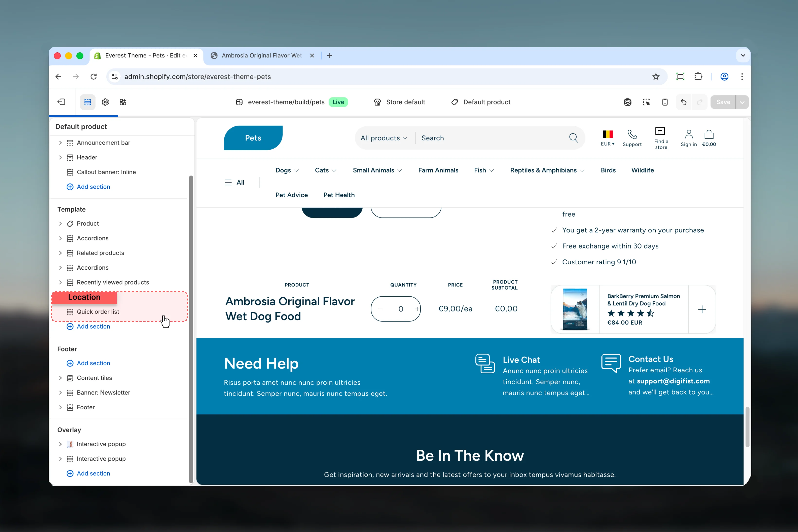Click Add section under Overlay

pos(88,473)
